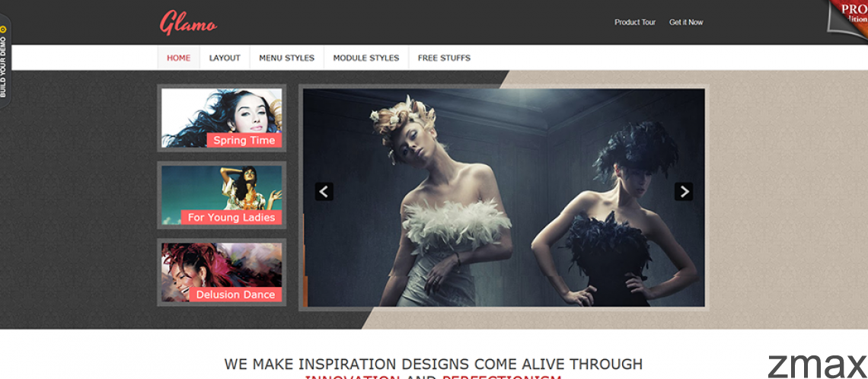Image resolution: width=868 pixels, height=379 pixels.
Task: Select the For Young Ladies thumbnail
Action: click(222, 195)
